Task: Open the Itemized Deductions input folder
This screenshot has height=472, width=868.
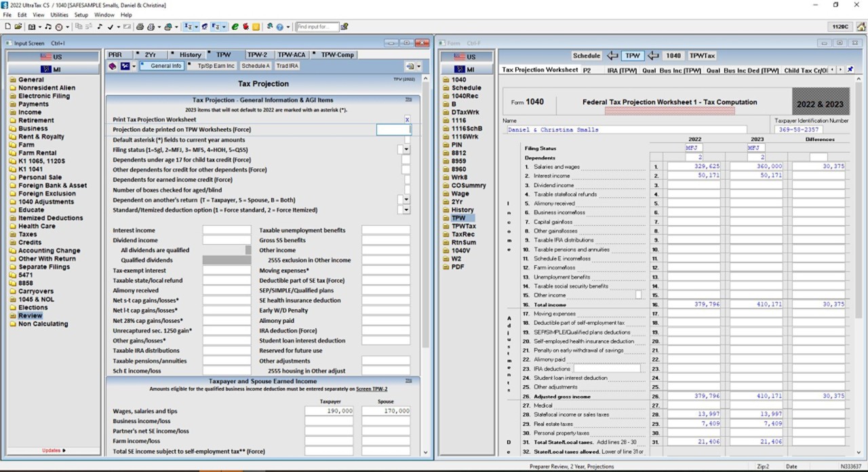Action: tap(50, 218)
